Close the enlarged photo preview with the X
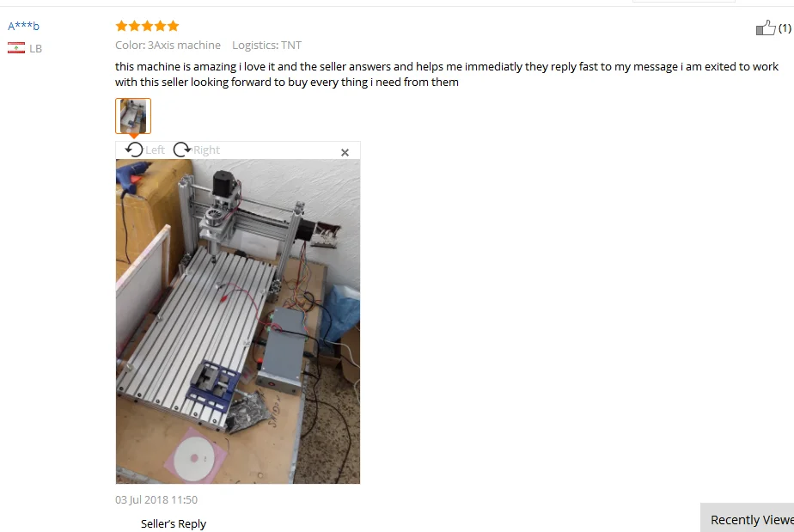 coord(345,152)
